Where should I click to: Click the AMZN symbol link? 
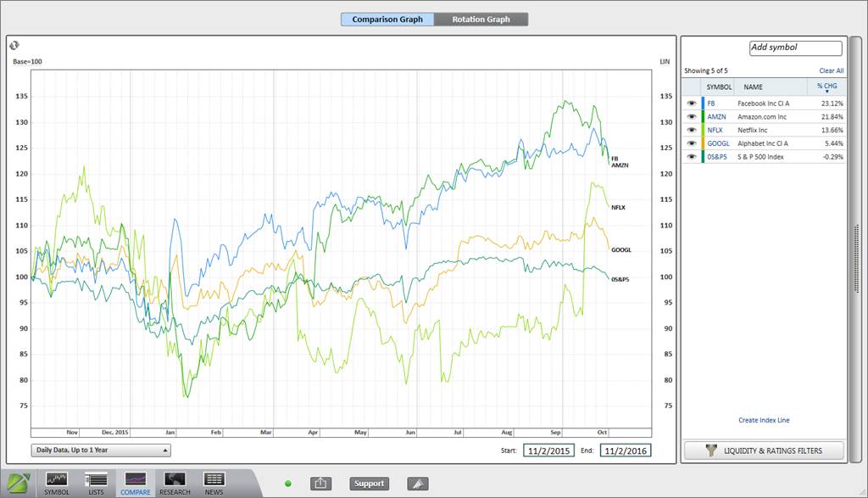tap(716, 117)
